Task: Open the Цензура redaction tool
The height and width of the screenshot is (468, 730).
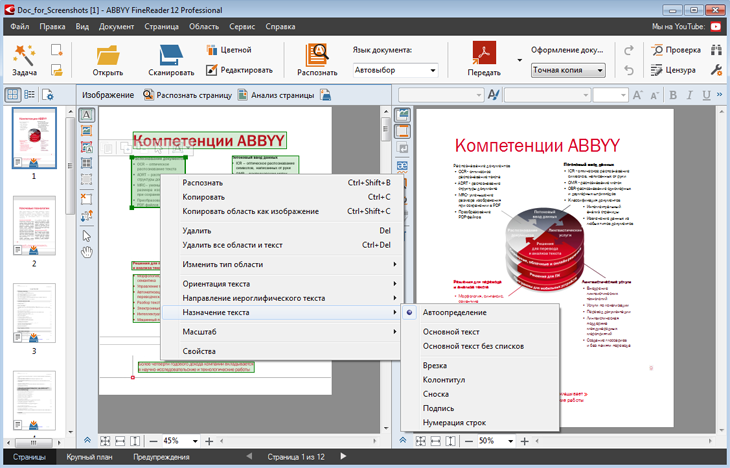Action: point(673,70)
